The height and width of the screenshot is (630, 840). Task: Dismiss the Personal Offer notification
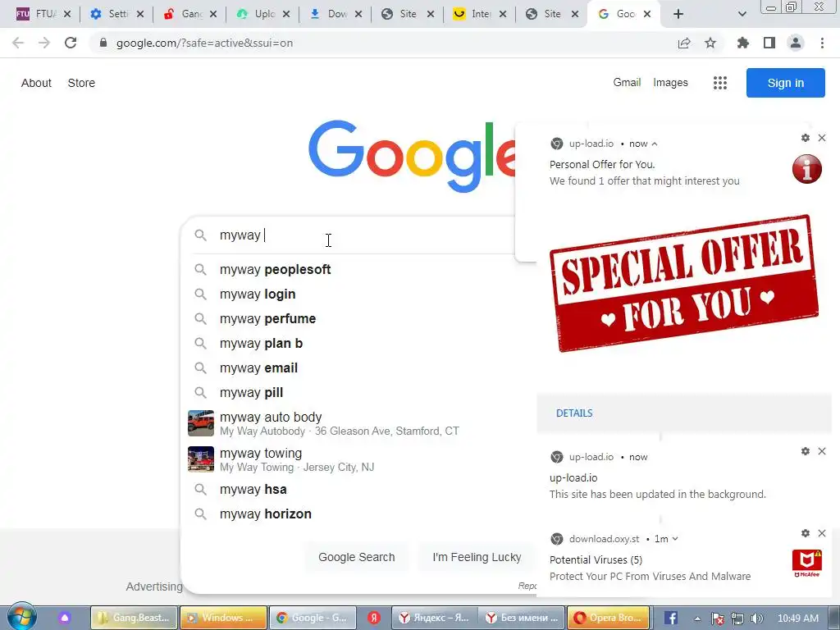click(822, 138)
